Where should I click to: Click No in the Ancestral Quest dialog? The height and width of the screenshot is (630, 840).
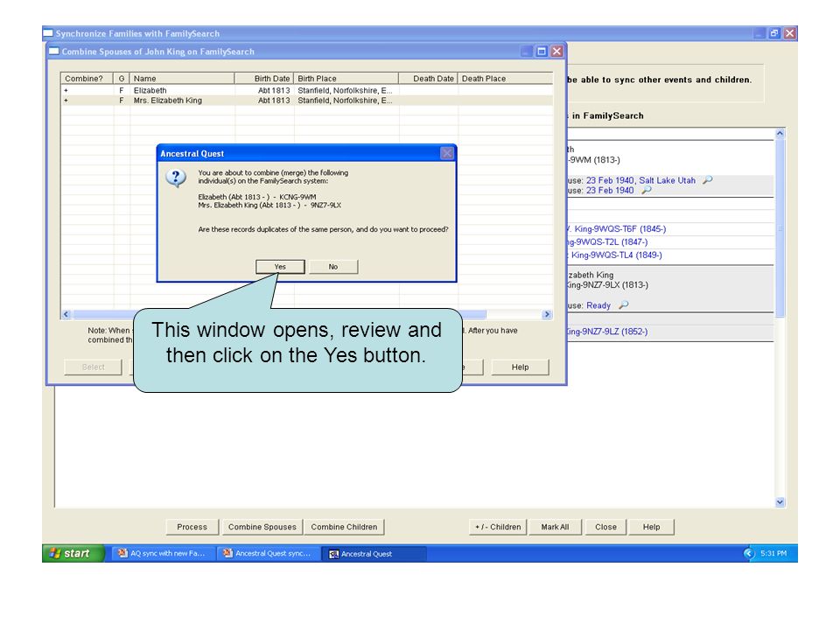coord(333,266)
